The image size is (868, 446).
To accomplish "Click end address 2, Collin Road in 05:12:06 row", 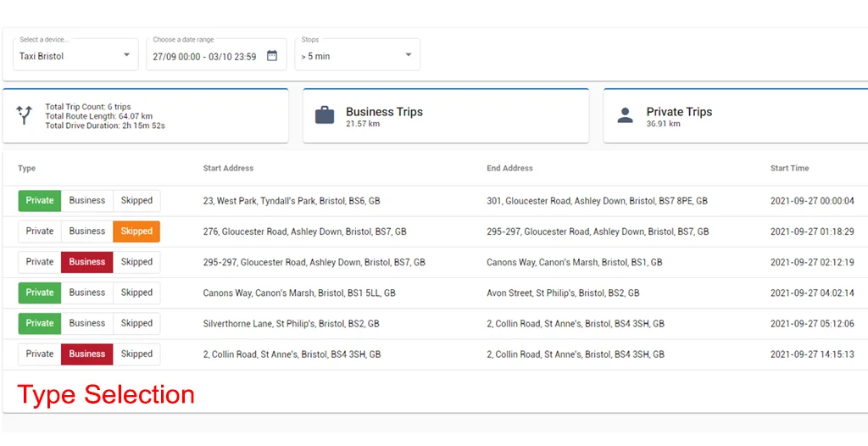I will pos(576,324).
